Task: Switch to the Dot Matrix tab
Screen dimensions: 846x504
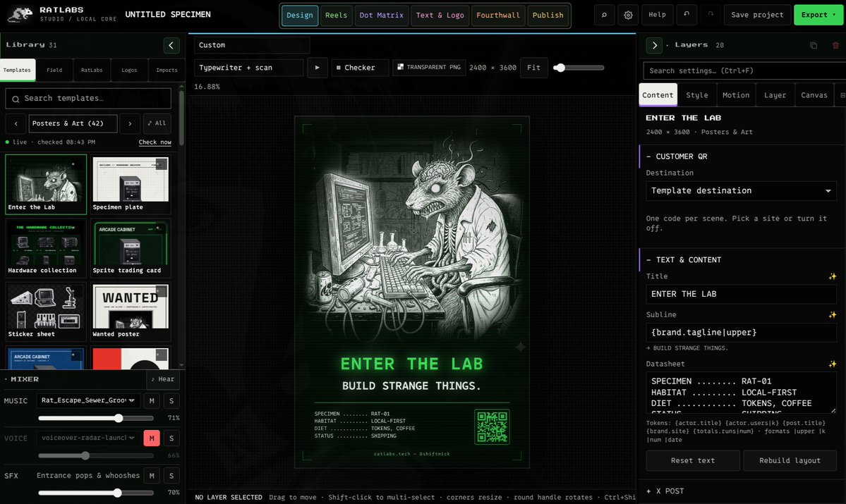Action: click(382, 15)
